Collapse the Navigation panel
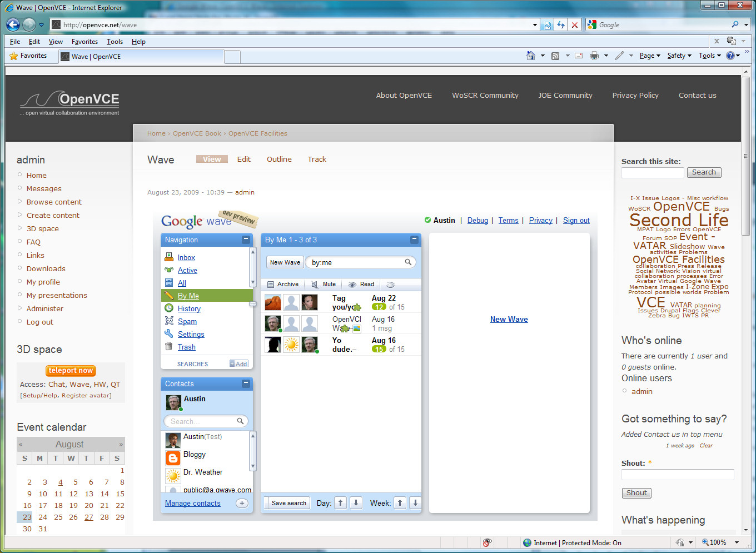756x553 pixels. pyautogui.click(x=246, y=240)
